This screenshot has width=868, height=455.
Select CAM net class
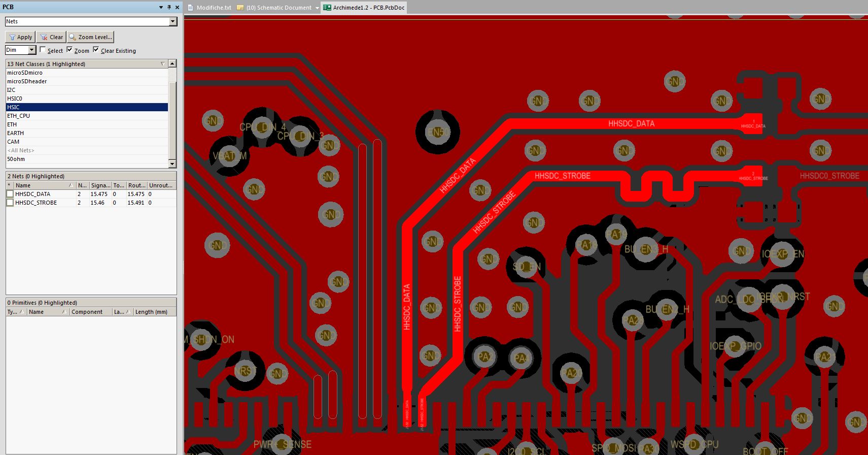coord(87,142)
